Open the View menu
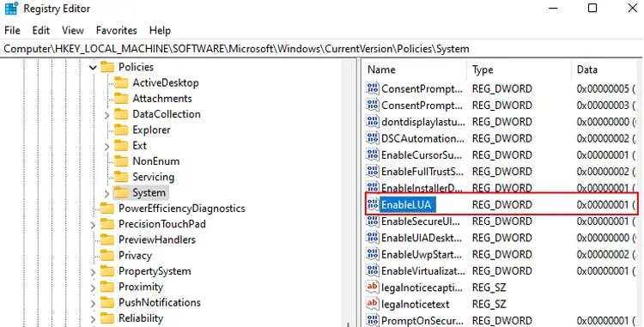Viewport: 644px width, 327px height. (73, 30)
